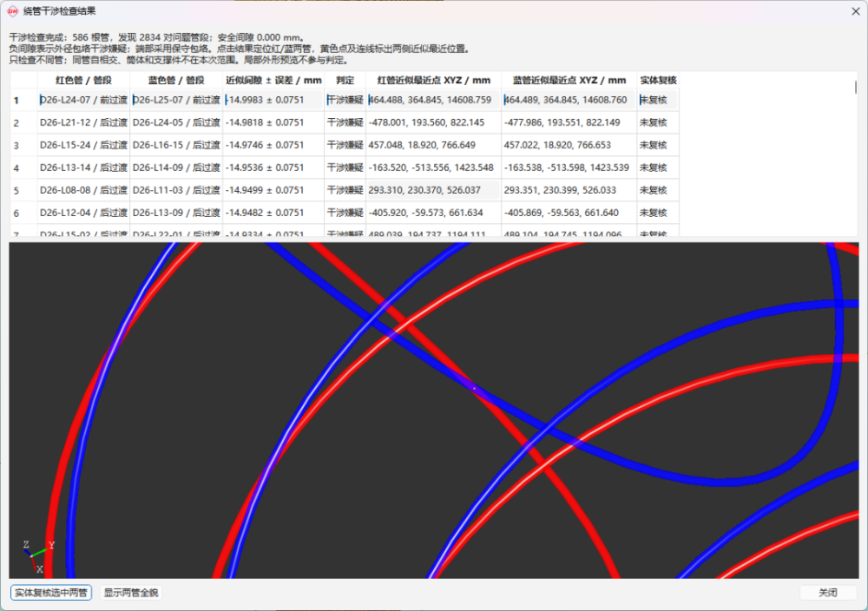Screen dimensions: 868x611
Task: Click the cell D26-L14-09 / 后过渡
Action: [176, 168]
